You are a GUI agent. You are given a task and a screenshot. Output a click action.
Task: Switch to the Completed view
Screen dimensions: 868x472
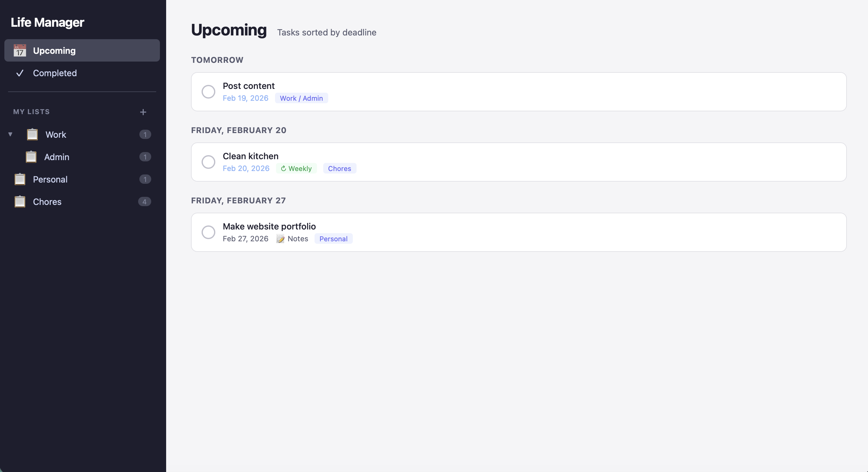pos(54,73)
